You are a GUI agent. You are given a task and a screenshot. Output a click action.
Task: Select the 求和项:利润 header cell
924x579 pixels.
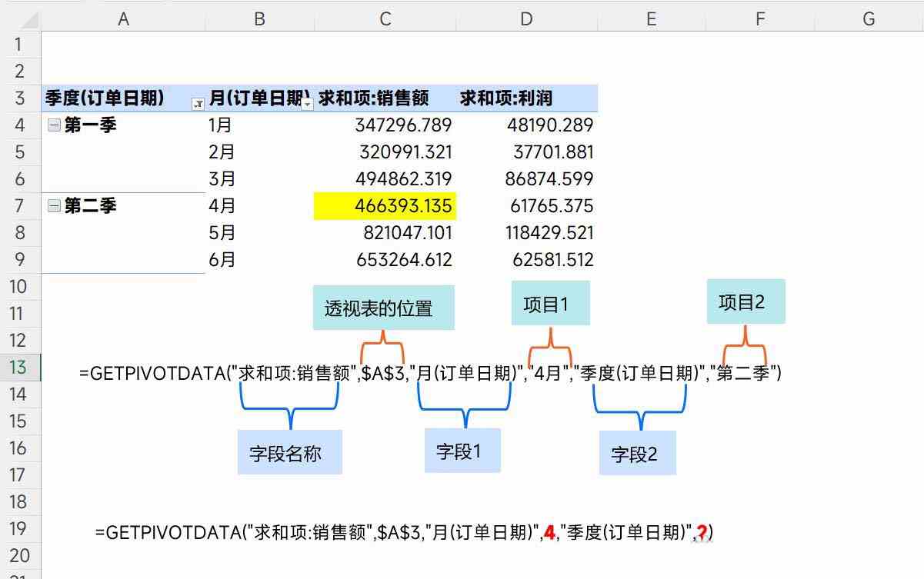click(x=526, y=98)
